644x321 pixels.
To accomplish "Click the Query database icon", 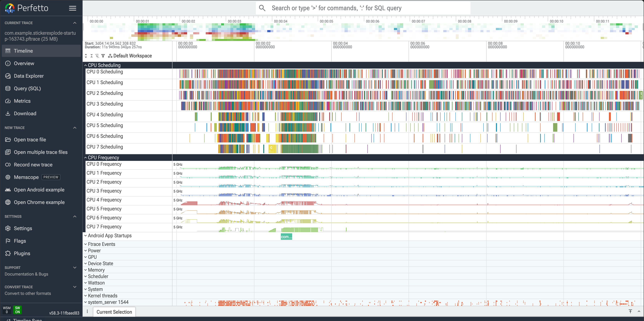I will (x=8, y=88).
